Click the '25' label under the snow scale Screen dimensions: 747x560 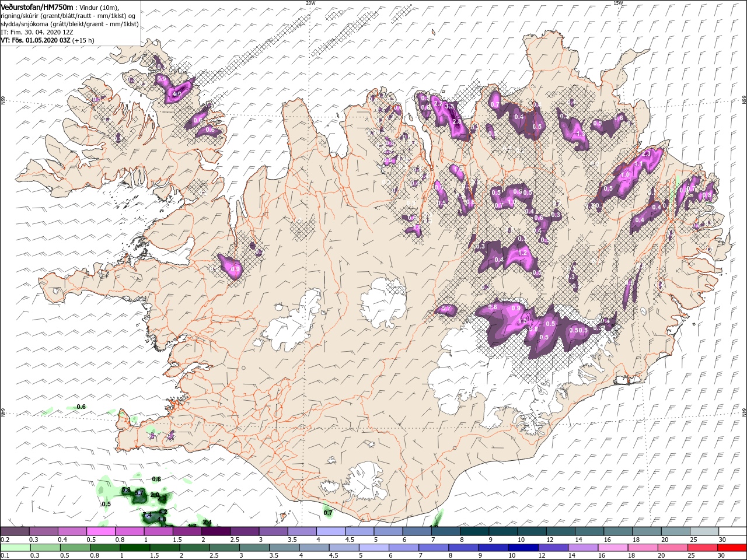[693, 540]
